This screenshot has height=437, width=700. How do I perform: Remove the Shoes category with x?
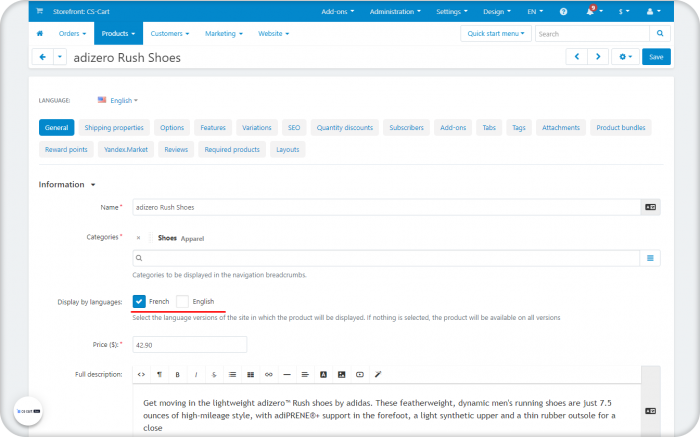point(138,238)
